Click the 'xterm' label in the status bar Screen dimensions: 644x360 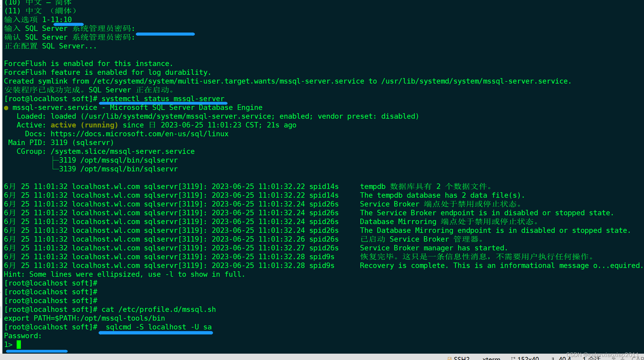(x=491, y=358)
